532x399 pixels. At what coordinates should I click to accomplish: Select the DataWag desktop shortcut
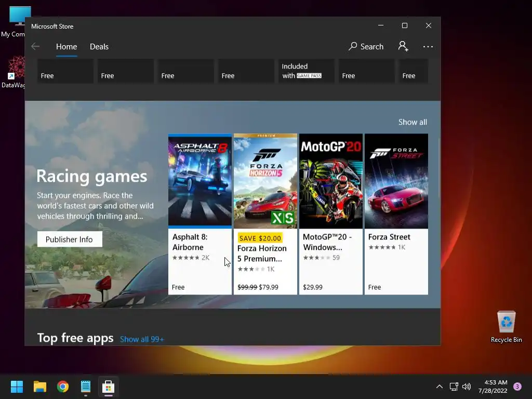[x=14, y=72]
